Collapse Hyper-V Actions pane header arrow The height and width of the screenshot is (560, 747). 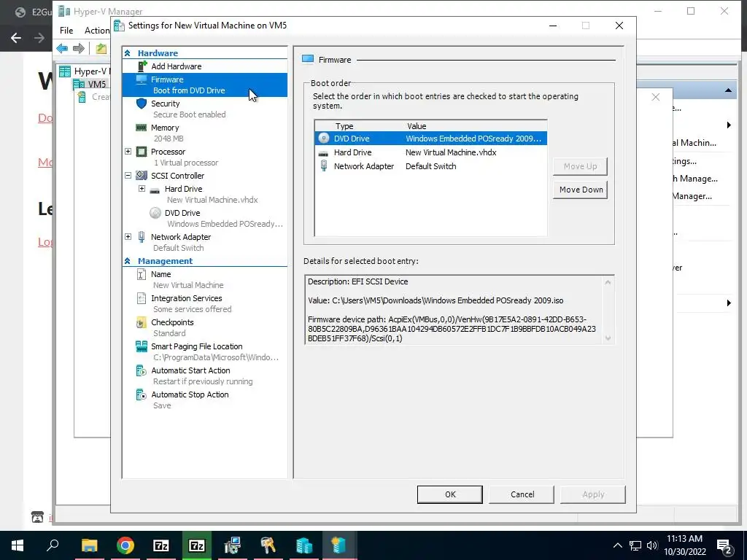[728, 90]
